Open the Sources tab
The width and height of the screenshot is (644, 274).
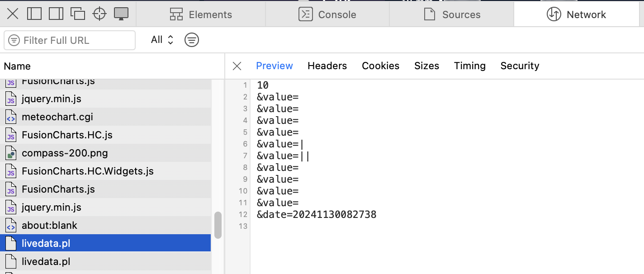pos(452,14)
